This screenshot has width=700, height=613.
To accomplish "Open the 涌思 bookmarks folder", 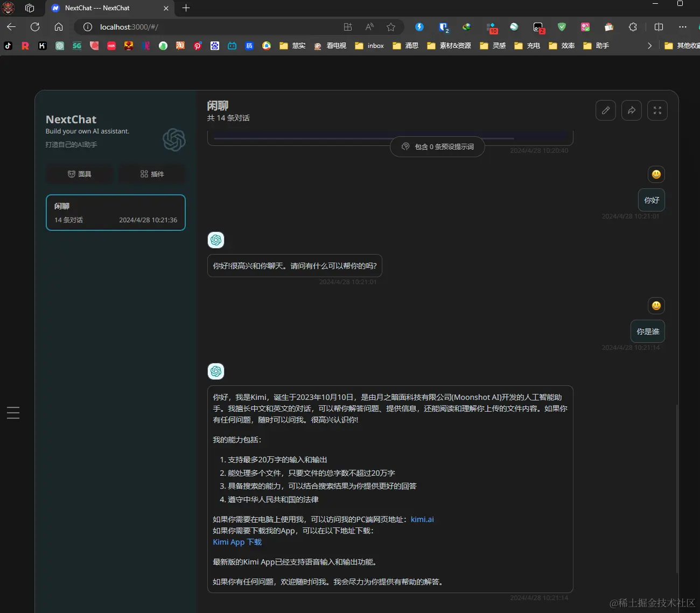I will [x=405, y=46].
